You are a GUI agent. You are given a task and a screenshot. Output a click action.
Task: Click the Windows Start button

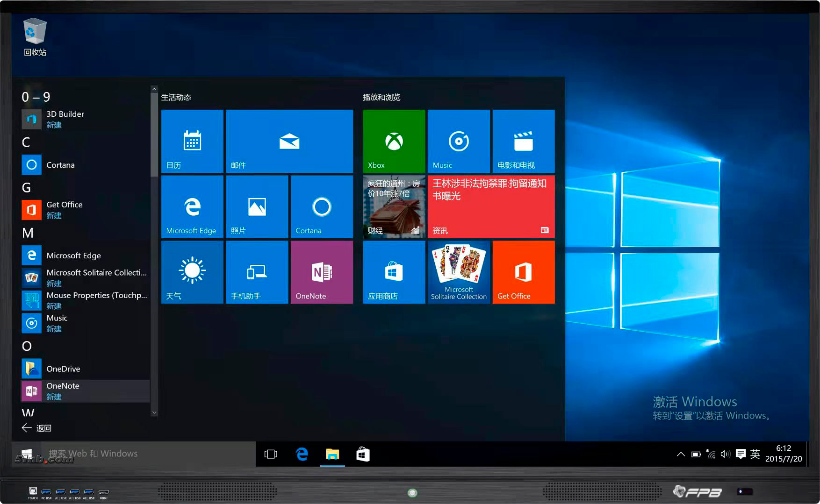27,454
